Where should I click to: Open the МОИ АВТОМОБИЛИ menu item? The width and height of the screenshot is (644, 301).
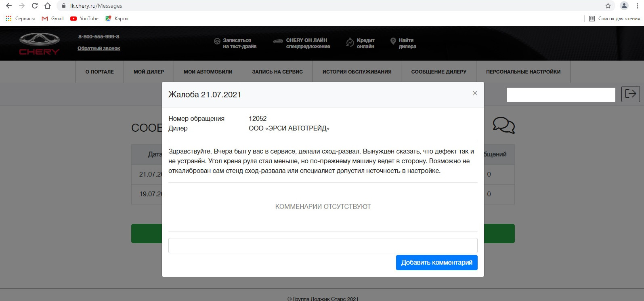coord(208,72)
